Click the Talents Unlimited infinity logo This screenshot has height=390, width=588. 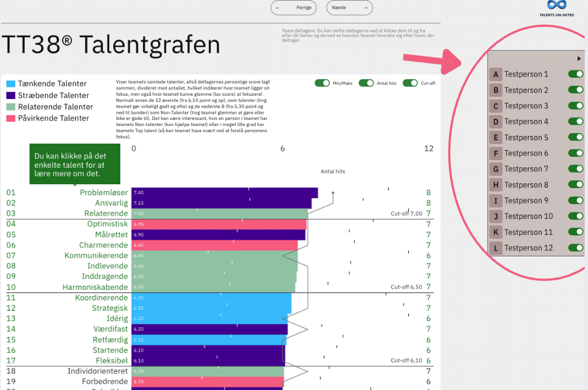click(x=557, y=5)
